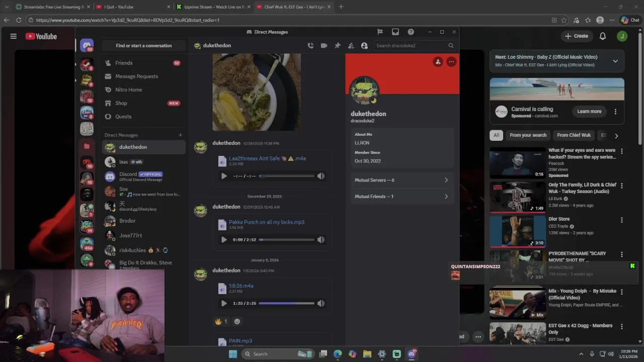Open Laa2threeex Aint Safe file link

(267, 158)
